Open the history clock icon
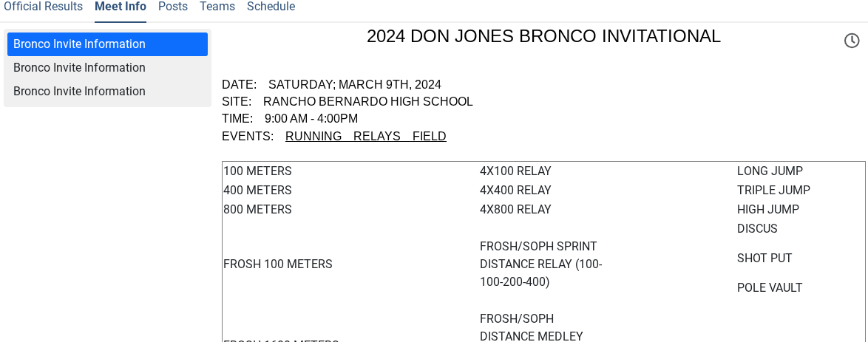This screenshot has height=342, width=868. 852,41
